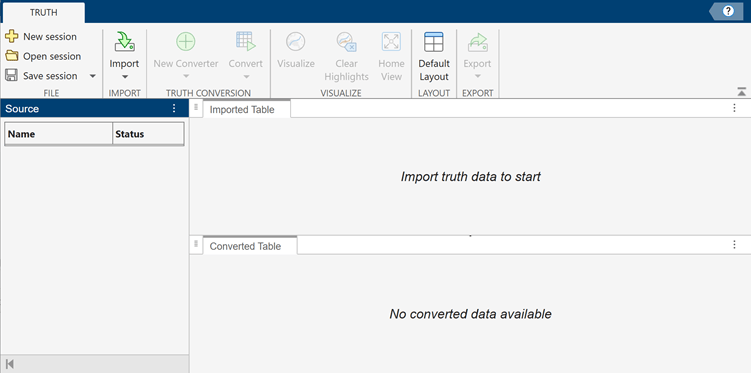Click the Clear Highlights icon

point(346,42)
